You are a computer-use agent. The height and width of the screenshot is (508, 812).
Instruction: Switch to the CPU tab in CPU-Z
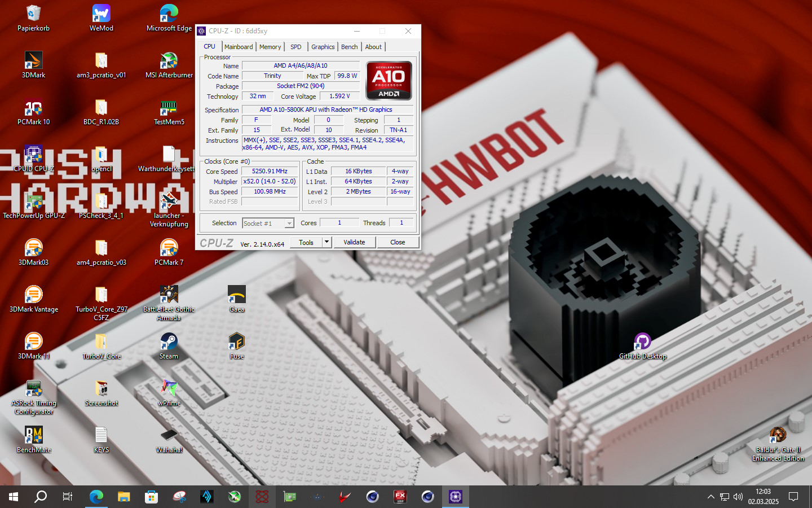click(209, 46)
